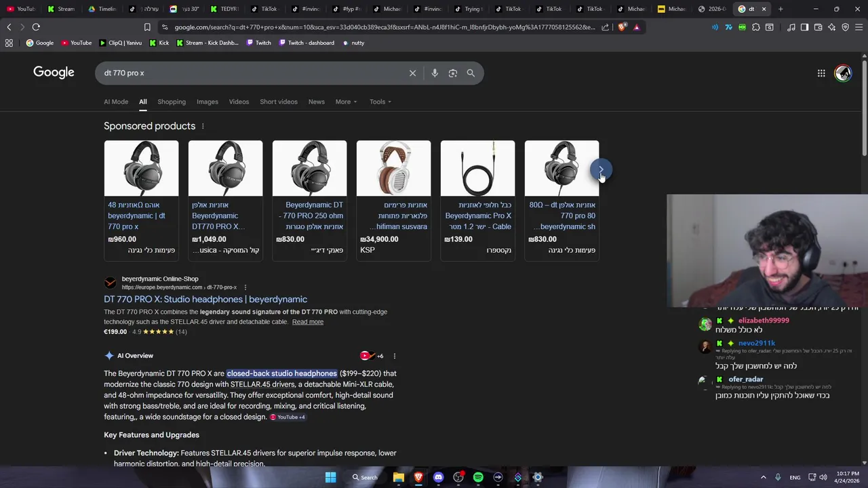Viewport: 868px width, 488px height.
Task: Bookmark this page in Brave
Action: [147, 27]
